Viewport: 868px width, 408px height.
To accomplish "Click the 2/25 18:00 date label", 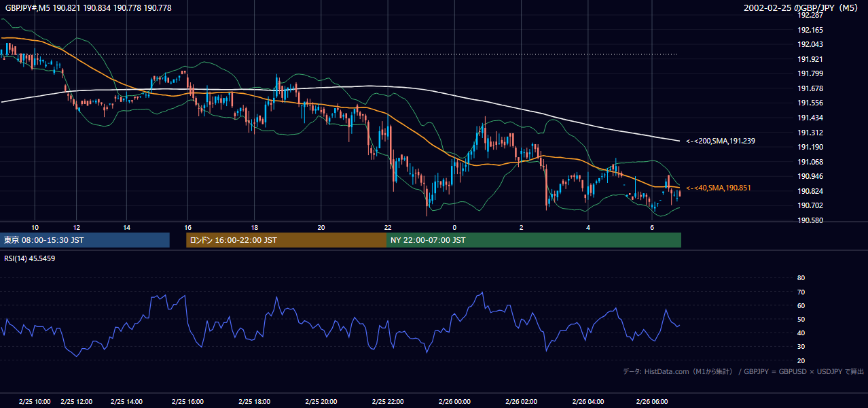I will [x=255, y=402].
